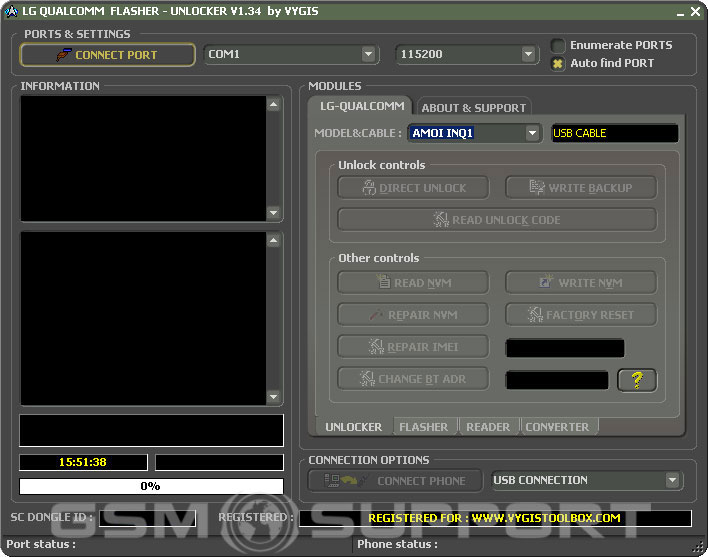This screenshot has height=557, width=708.
Task: Click the READ UNLOCK CODE icon
Action: 441,219
